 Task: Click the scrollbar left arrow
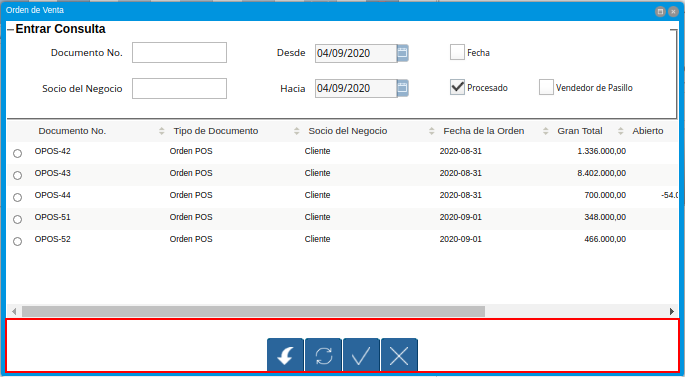[14, 311]
